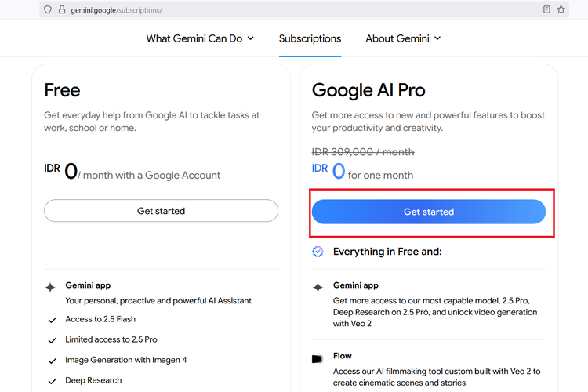
Task: Expand the About Gemini menu
Action: coord(403,38)
